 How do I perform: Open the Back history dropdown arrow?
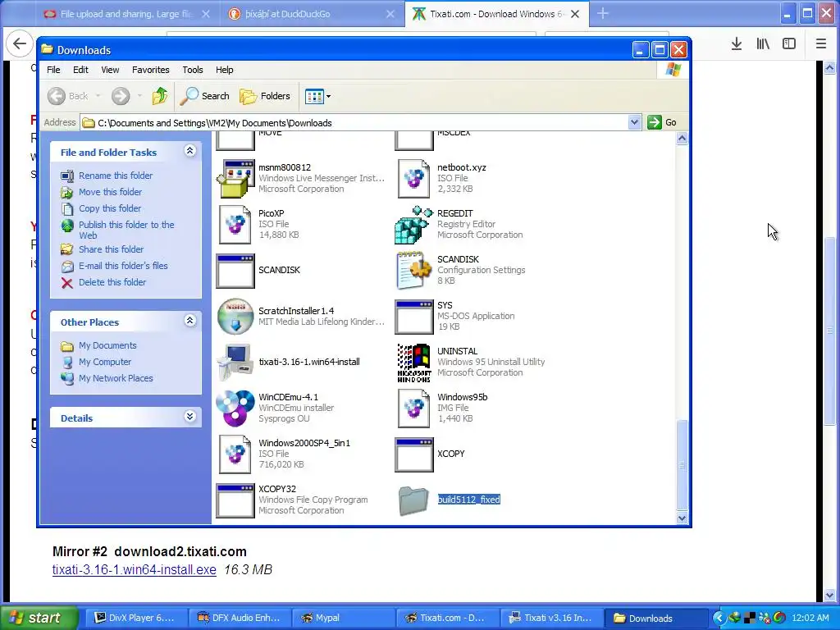[98, 97]
